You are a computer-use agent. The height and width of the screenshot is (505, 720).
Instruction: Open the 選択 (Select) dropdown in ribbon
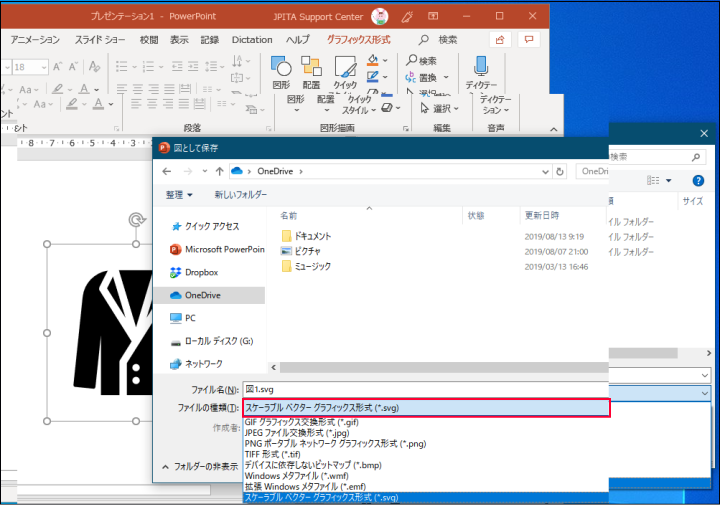coord(440,109)
